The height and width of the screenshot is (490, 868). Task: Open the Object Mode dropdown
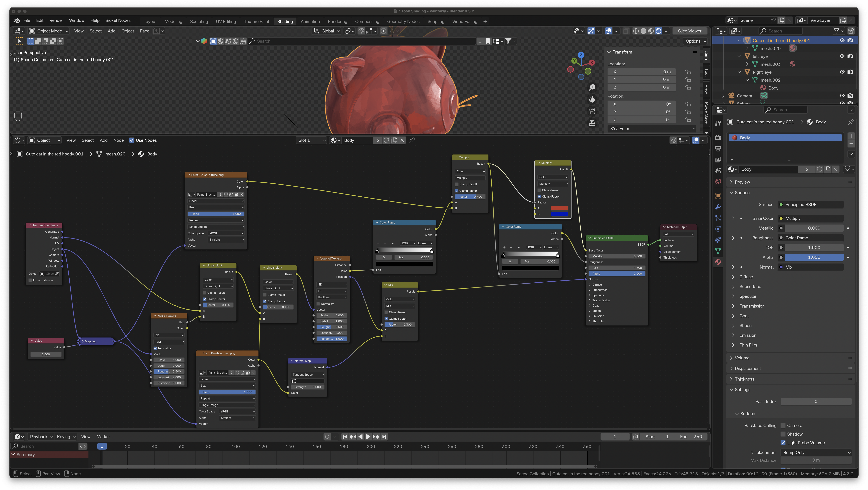pyautogui.click(x=49, y=31)
